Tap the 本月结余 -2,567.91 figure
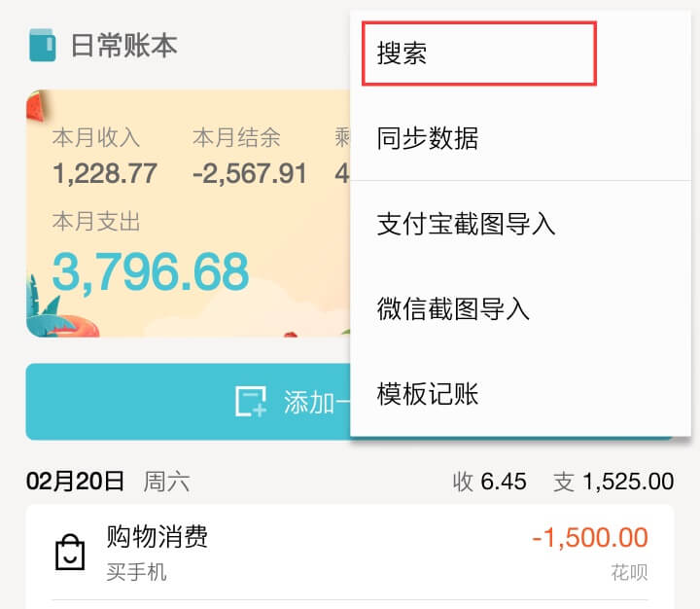Viewport: 700px width, 609px height. pyautogui.click(x=250, y=156)
